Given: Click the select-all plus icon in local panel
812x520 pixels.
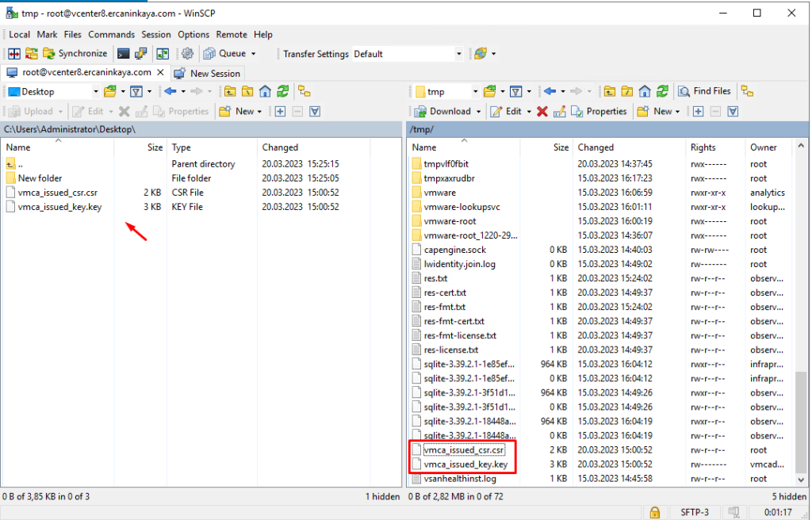Looking at the screenshot, I should tap(280, 112).
